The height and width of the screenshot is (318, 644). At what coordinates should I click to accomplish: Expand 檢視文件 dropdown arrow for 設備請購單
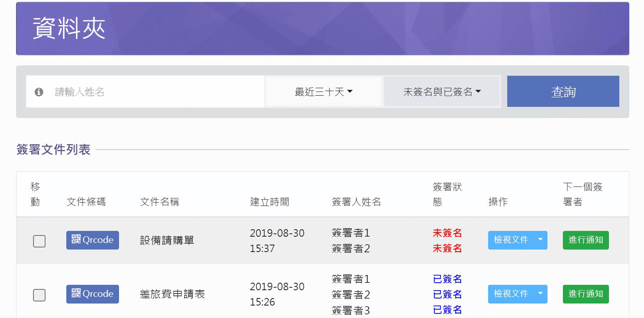(540, 240)
